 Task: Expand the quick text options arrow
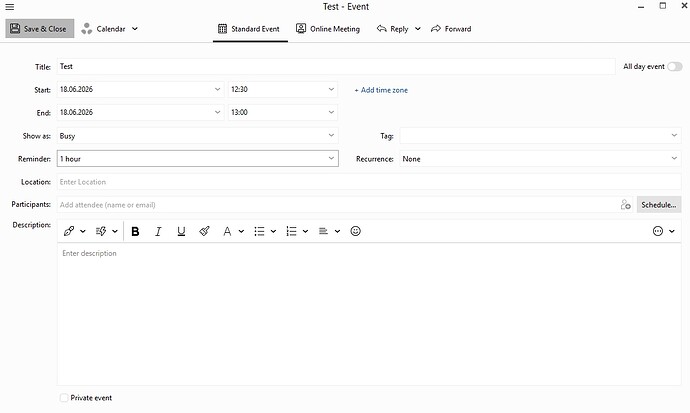click(115, 231)
